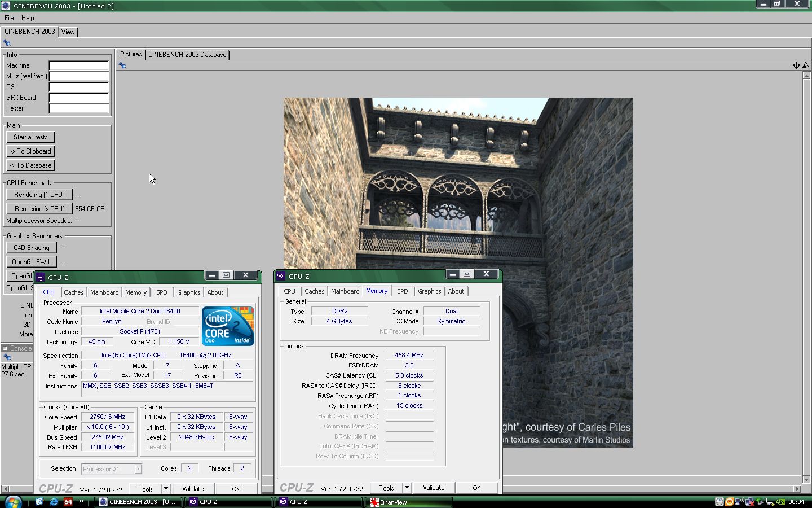The width and height of the screenshot is (812, 508).
Task: Open the Mainboard tab in left CPU-Z window
Action: (x=104, y=292)
